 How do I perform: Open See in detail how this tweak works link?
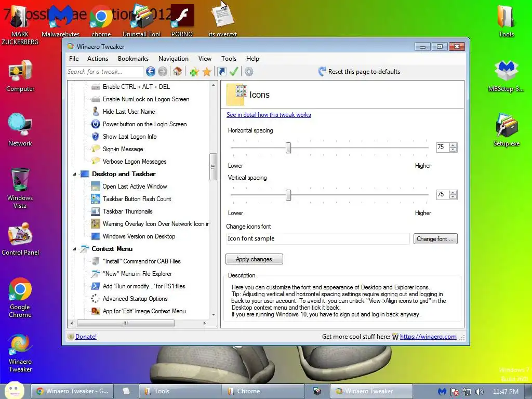[269, 115]
